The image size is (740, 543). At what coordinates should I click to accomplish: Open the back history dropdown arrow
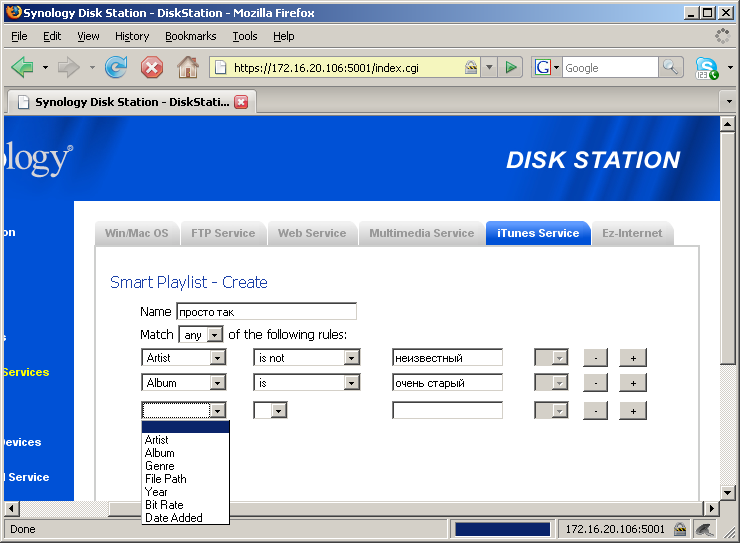pyautogui.click(x=45, y=67)
